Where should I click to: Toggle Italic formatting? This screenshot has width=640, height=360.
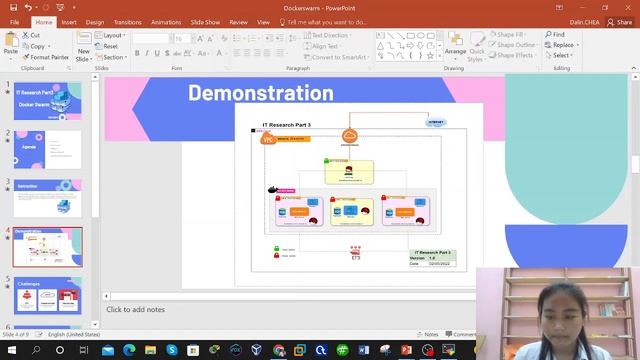(x=147, y=53)
